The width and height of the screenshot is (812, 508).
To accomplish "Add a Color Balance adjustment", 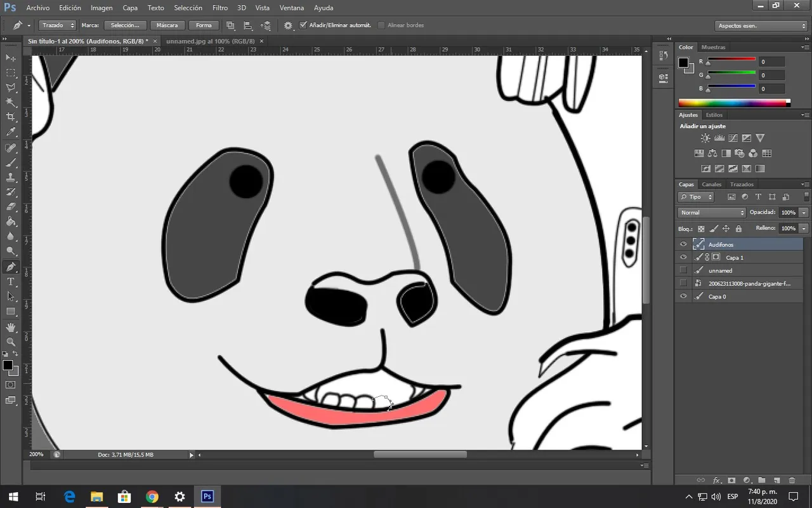I will point(712,153).
